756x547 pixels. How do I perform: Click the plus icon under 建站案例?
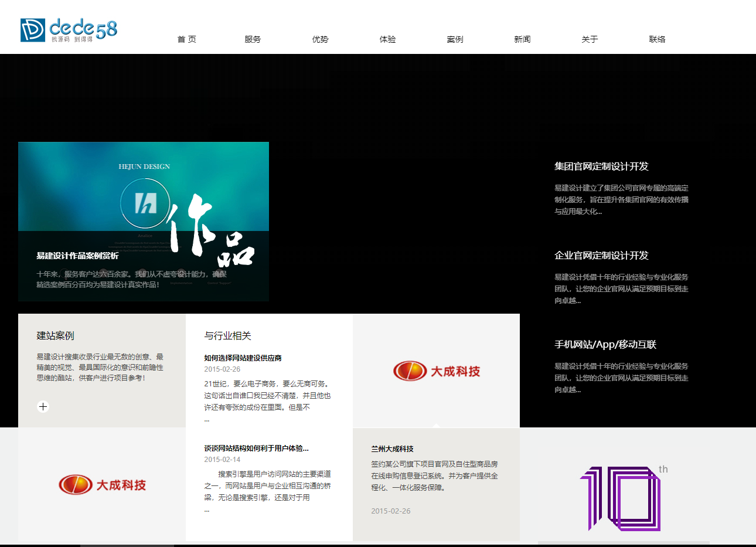pyautogui.click(x=43, y=407)
